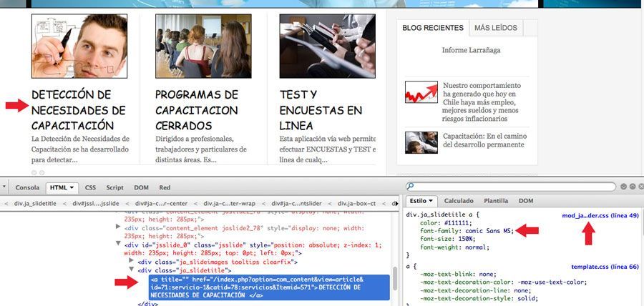Click the La Detección de Necesidades description

(x=80, y=149)
